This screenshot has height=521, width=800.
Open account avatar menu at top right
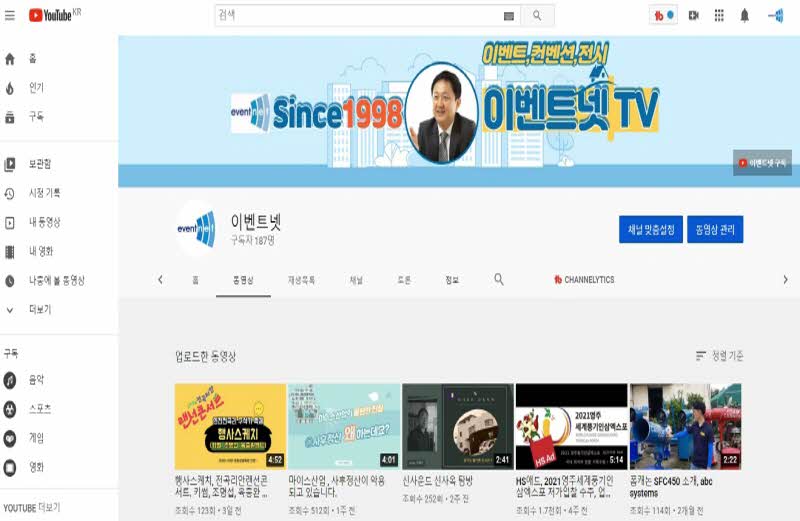(x=775, y=15)
